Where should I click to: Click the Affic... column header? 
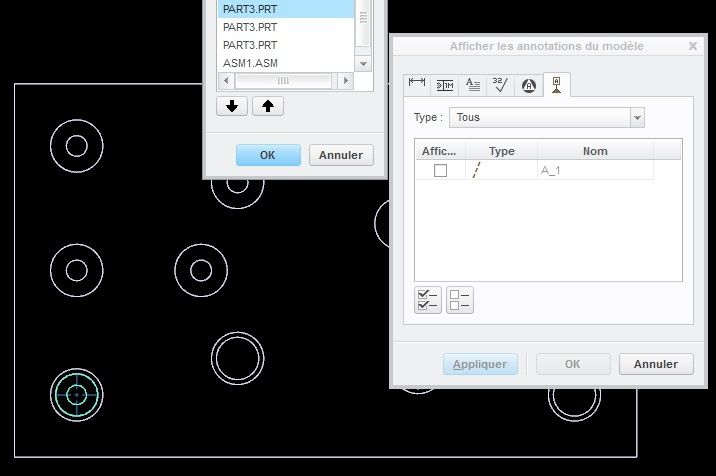coord(439,151)
